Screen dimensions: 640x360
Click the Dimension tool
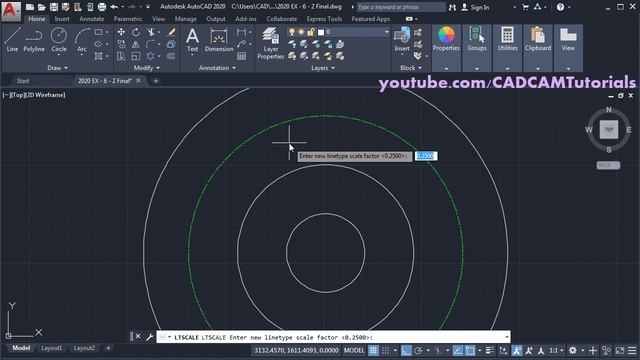point(219,40)
